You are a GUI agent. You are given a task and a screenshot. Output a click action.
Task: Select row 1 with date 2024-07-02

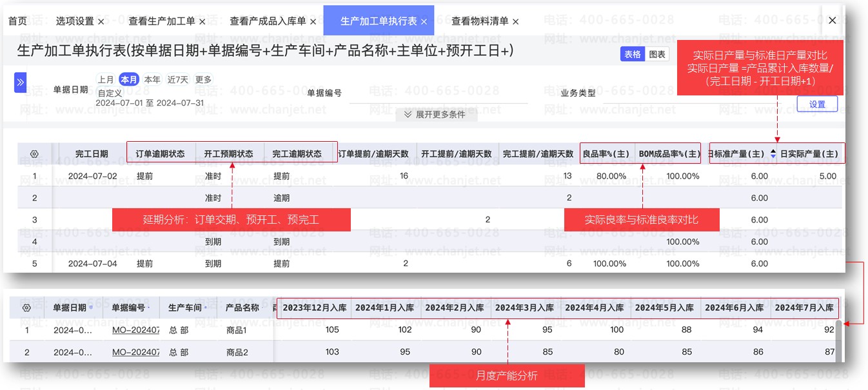point(429,176)
